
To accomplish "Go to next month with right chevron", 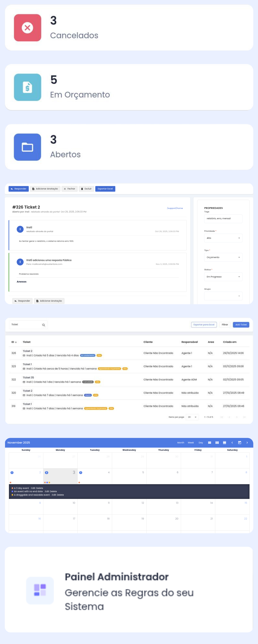I will click(x=247, y=442).
